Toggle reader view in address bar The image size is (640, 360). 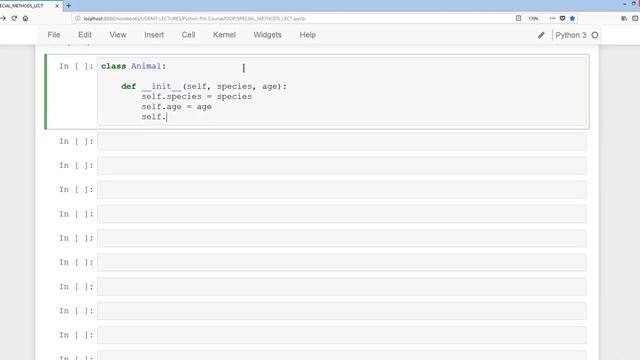pyautogui.click(x=518, y=18)
